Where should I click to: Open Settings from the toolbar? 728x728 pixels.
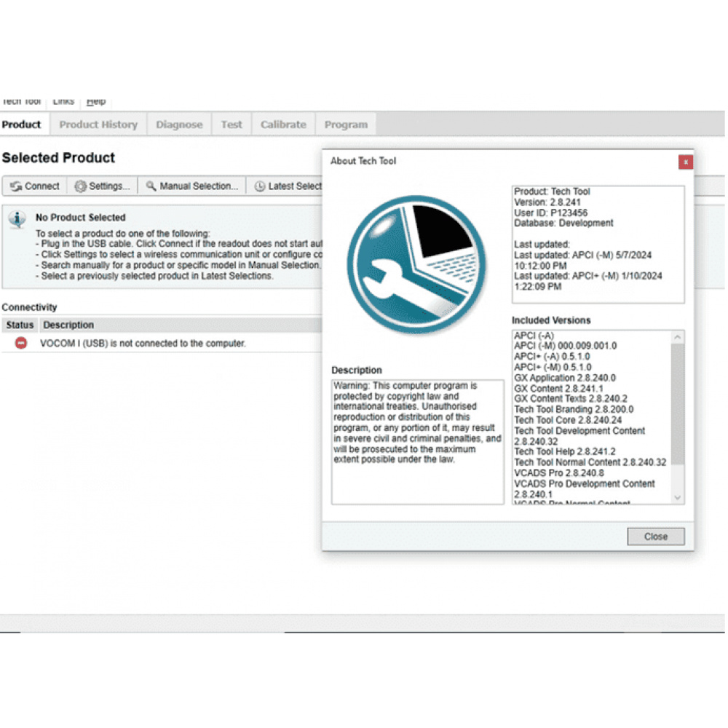pyautogui.click(x=102, y=186)
